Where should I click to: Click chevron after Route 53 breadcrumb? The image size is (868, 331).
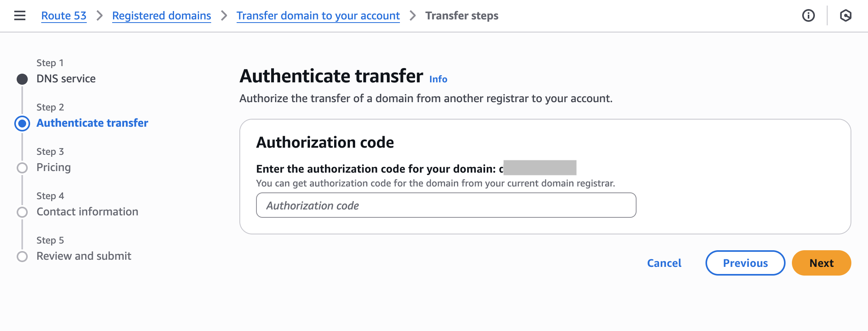[99, 16]
